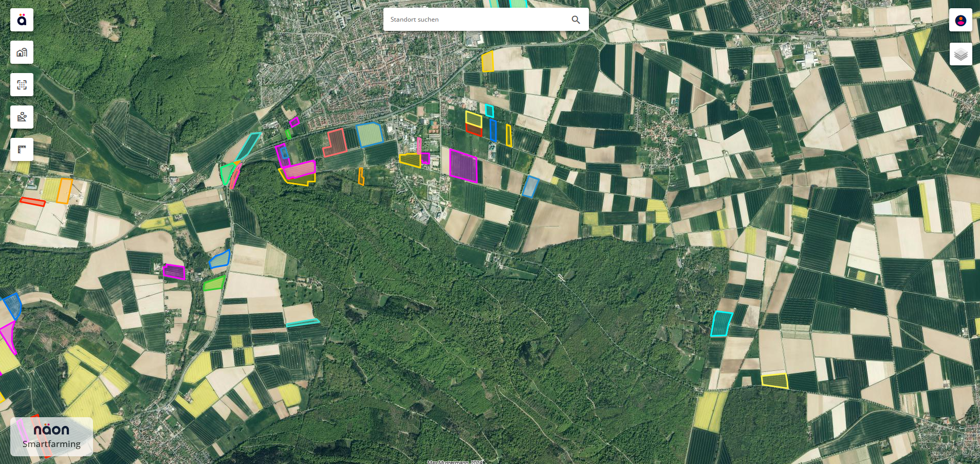Screen dimensions: 980x464
Task: Click the magnifier search icon
Action: click(x=576, y=20)
